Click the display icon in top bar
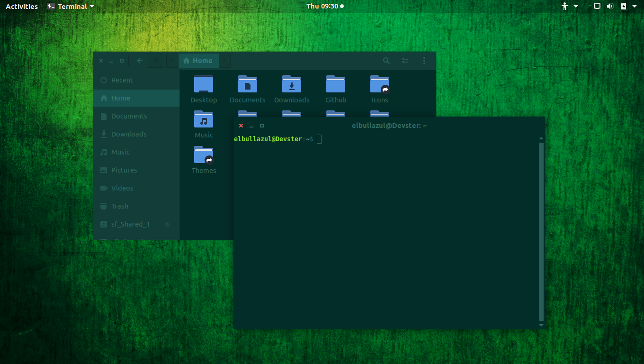644x364 pixels. tap(597, 6)
